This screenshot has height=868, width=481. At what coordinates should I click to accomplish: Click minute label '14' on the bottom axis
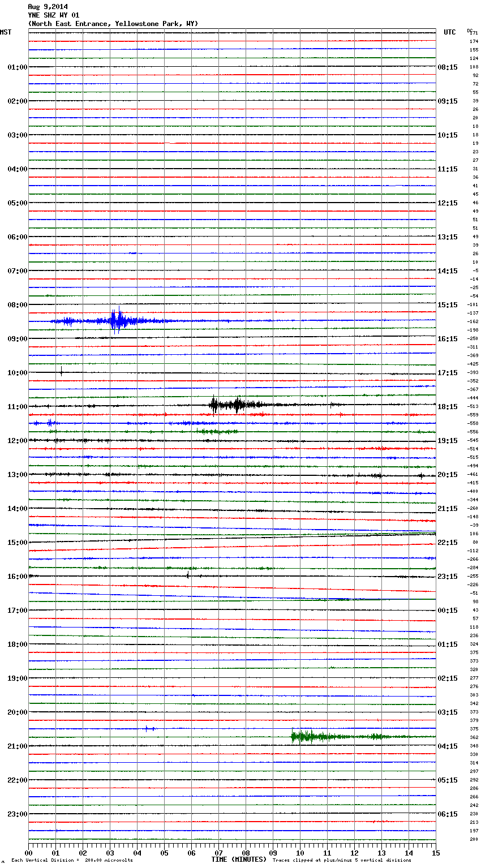[x=409, y=853]
